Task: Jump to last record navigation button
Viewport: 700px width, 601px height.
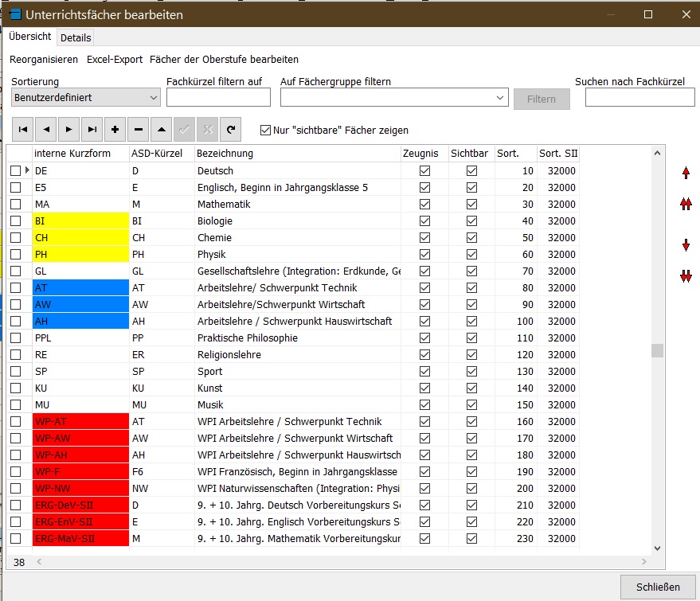Action: pyautogui.click(x=92, y=130)
